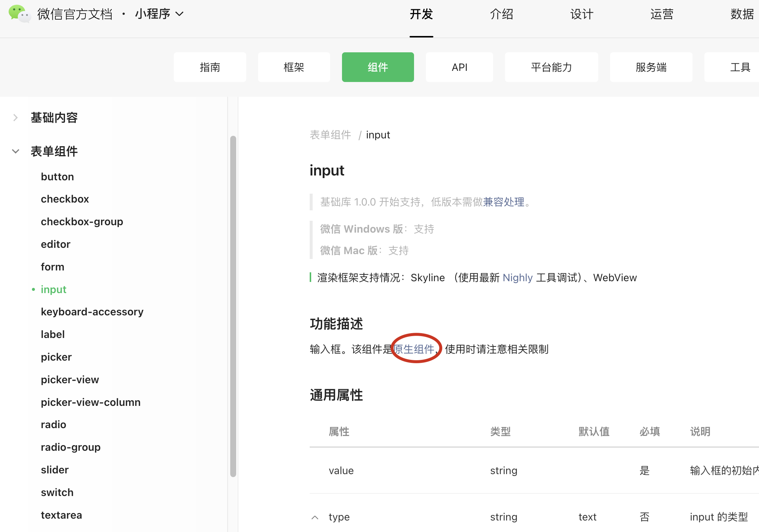Click the type attribute name cell
This screenshot has height=532, width=759.
[339, 517]
